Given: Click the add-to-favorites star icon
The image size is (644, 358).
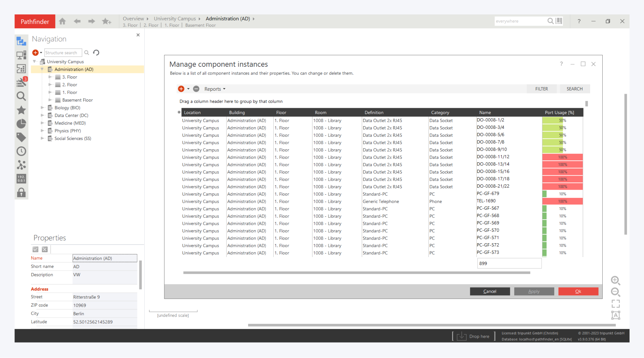Looking at the screenshot, I should (106, 21).
